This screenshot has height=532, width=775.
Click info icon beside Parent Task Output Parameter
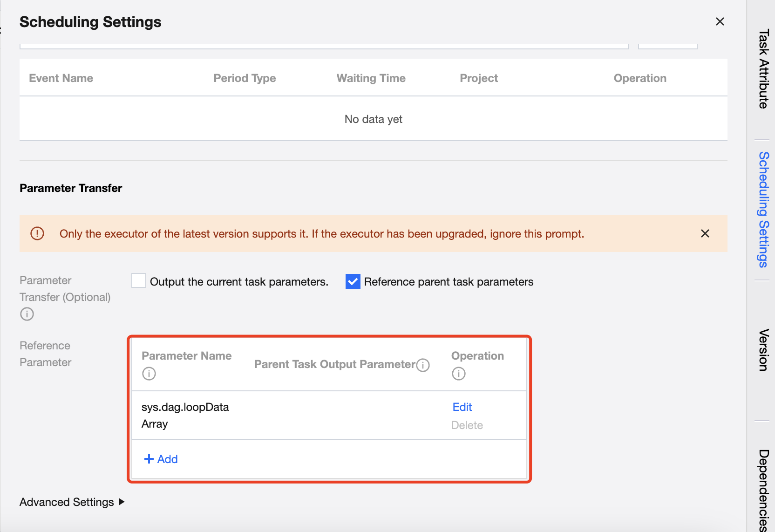pyautogui.click(x=423, y=365)
